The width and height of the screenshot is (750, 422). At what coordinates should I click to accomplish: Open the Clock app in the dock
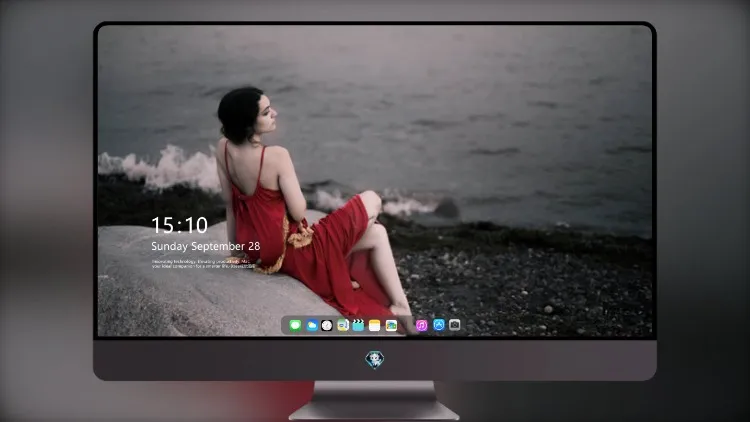pyautogui.click(x=327, y=325)
